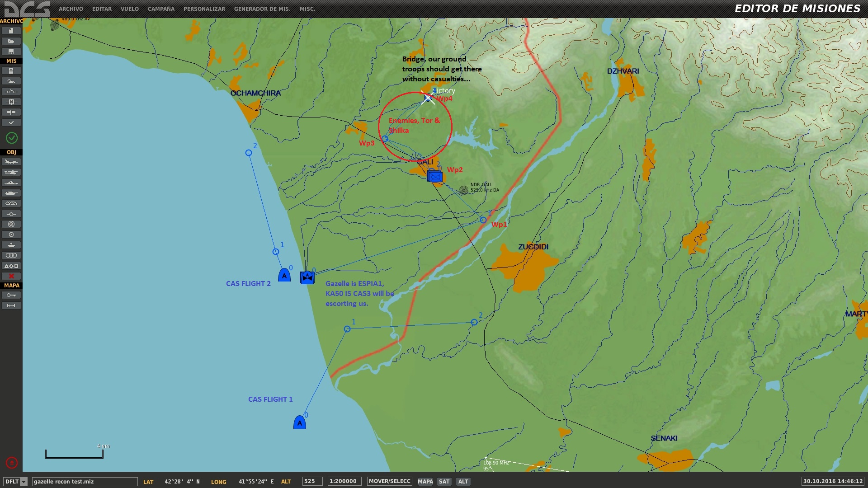The height and width of the screenshot is (488, 868).
Task: Open the mission options flag panel
Action: click(11, 112)
